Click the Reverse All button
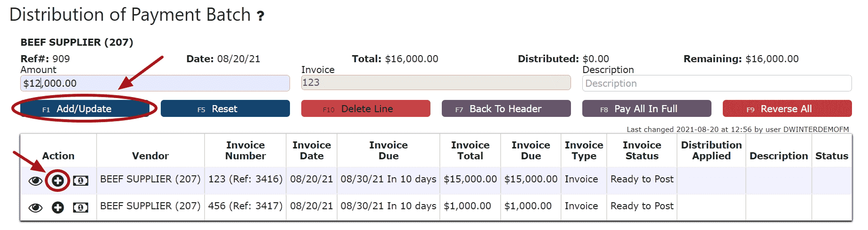Viewport: 868px width, 230px height. pyautogui.click(x=787, y=108)
